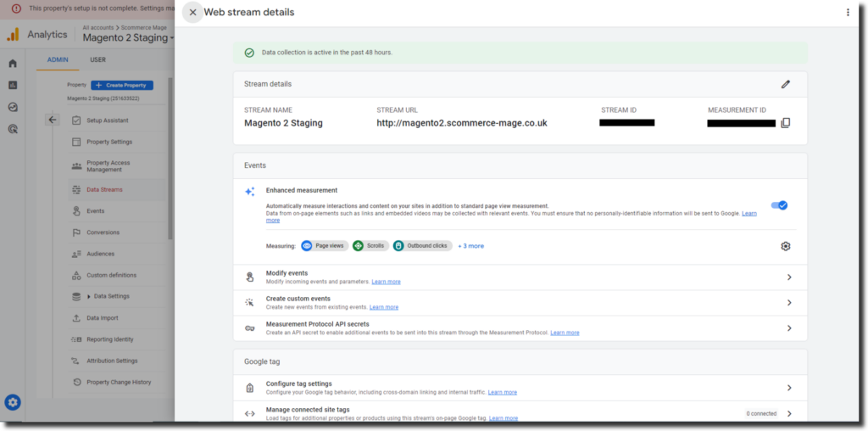Open the Magento 2 Staging property dropdown
The height and width of the screenshot is (431, 868).
[x=127, y=37]
